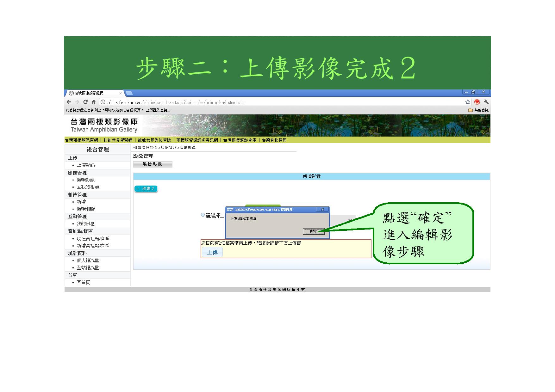The image size is (555, 392).
Task: Confirm the alert with the 確定 button
Action: 314,231
